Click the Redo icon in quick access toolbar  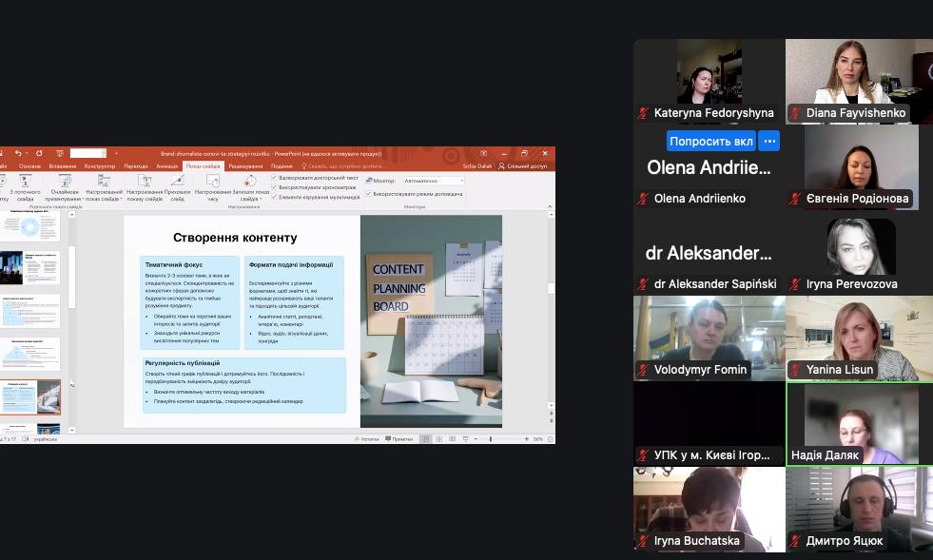[39, 153]
